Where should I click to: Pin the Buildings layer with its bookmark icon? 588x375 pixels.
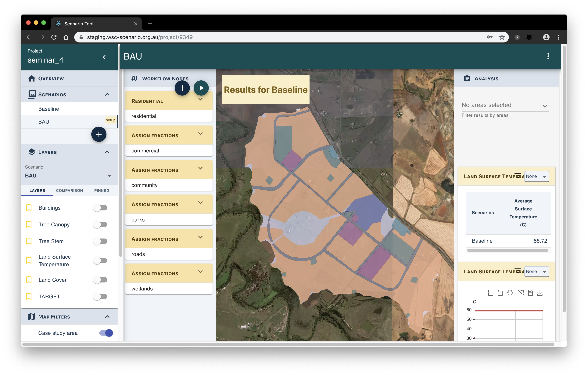point(29,208)
